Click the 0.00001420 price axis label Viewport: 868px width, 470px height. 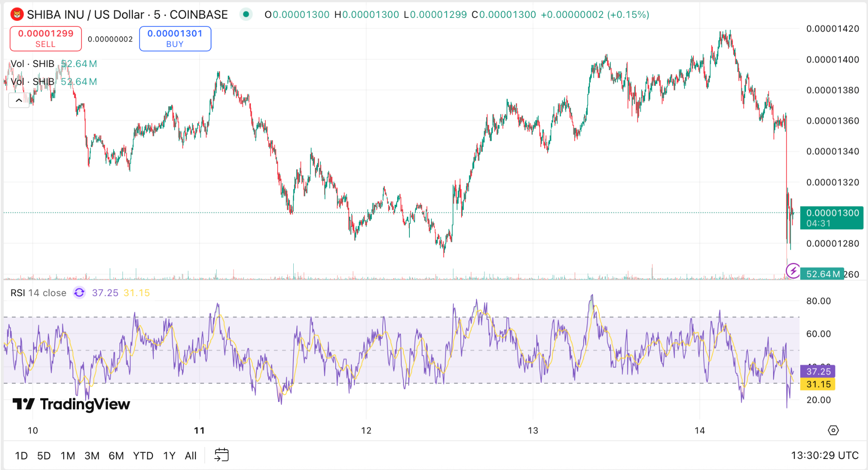coord(832,29)
